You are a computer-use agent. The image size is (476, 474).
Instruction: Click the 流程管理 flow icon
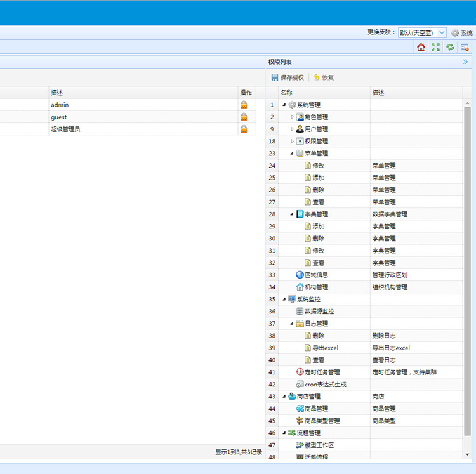[292, 433]
